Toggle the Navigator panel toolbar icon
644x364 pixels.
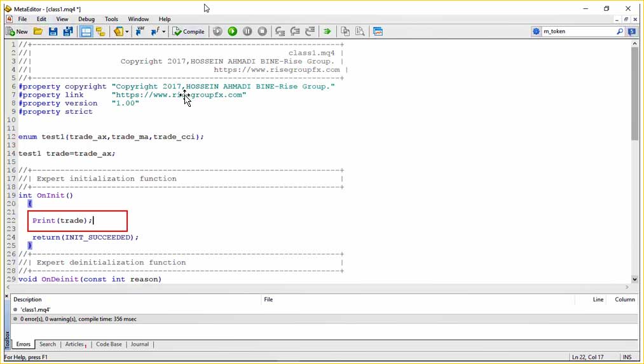[100, 32]
